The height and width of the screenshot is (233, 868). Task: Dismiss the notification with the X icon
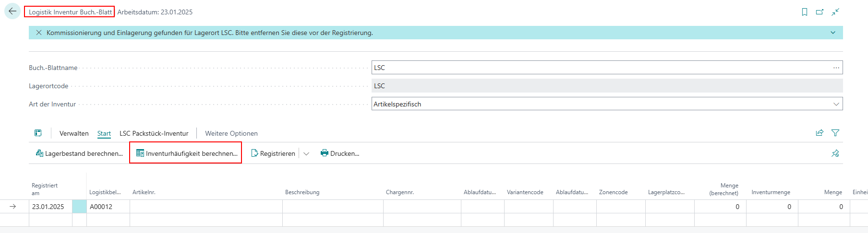[39, 33]
